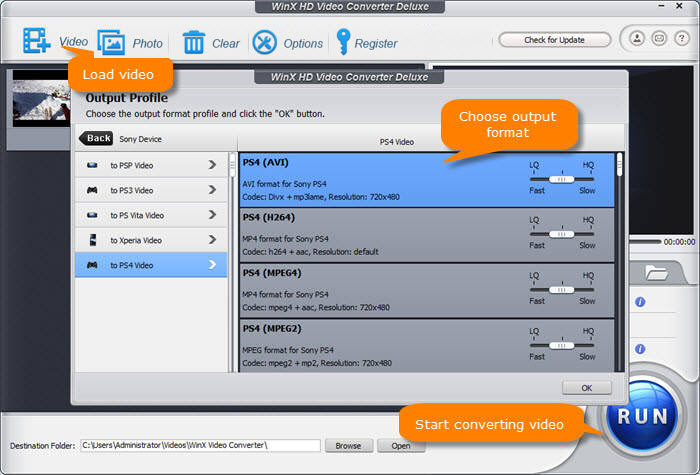700x475 pixels.
Task: Click the Browse button
Action: [348, 446]
